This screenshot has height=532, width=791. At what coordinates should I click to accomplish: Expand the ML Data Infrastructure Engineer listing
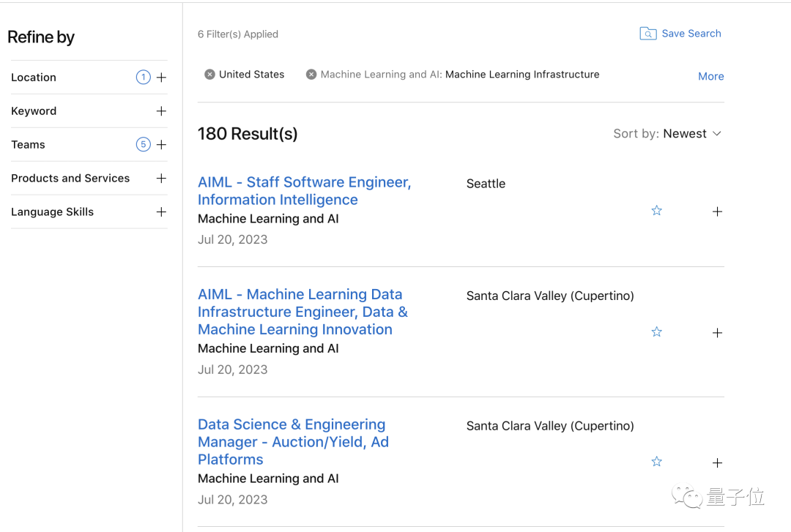click(717, 333)
